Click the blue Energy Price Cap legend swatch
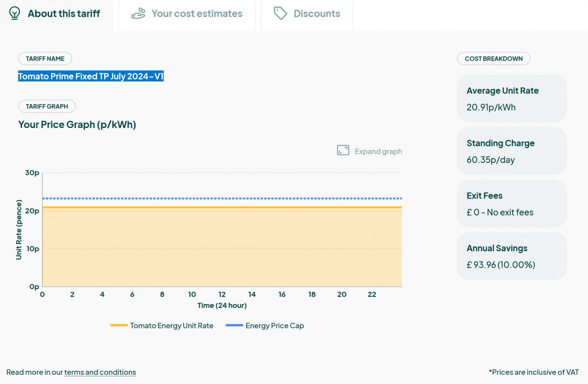 click(x=234, y=325)
